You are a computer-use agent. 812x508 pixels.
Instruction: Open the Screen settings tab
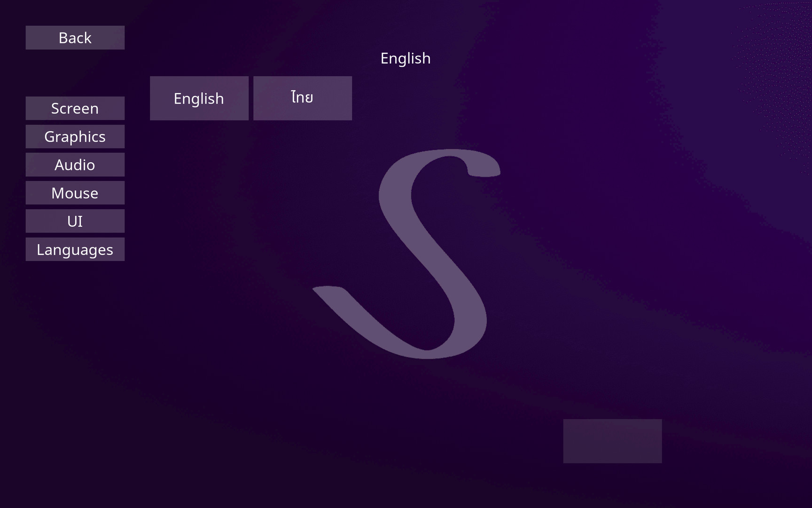click(x=75, y=108)
